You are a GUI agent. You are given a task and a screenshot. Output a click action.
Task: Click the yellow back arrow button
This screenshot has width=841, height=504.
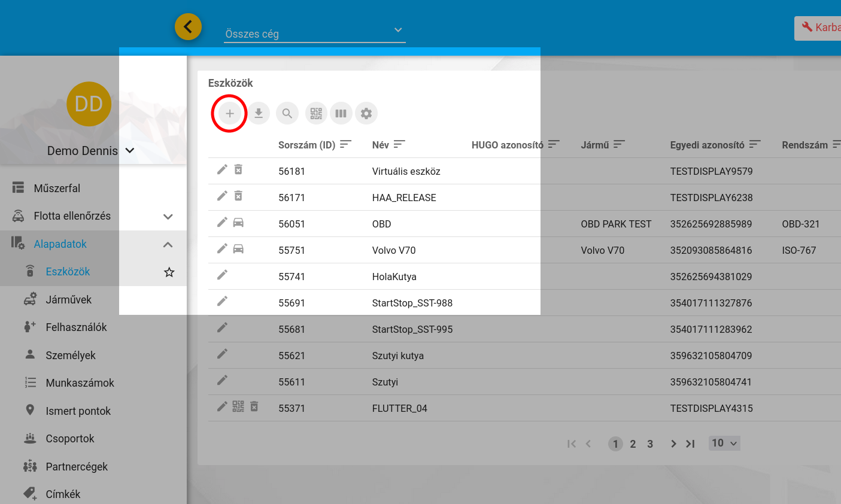[x=188, y=27]
